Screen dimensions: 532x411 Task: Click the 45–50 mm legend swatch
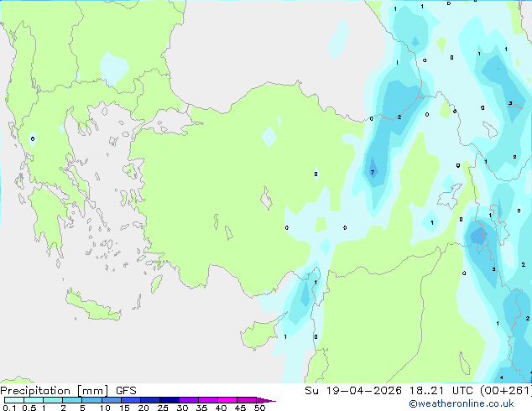(247, 400)
